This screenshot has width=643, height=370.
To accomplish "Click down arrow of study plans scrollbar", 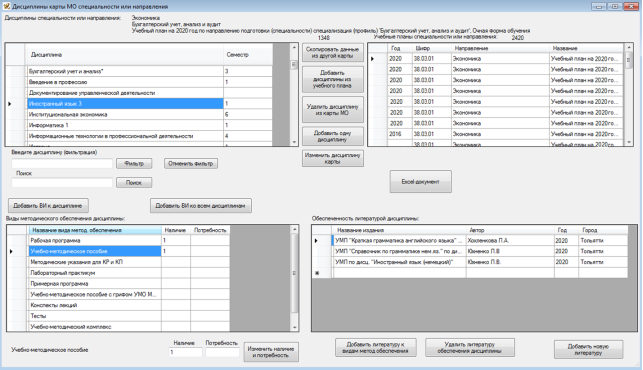I will click(629, 142).
